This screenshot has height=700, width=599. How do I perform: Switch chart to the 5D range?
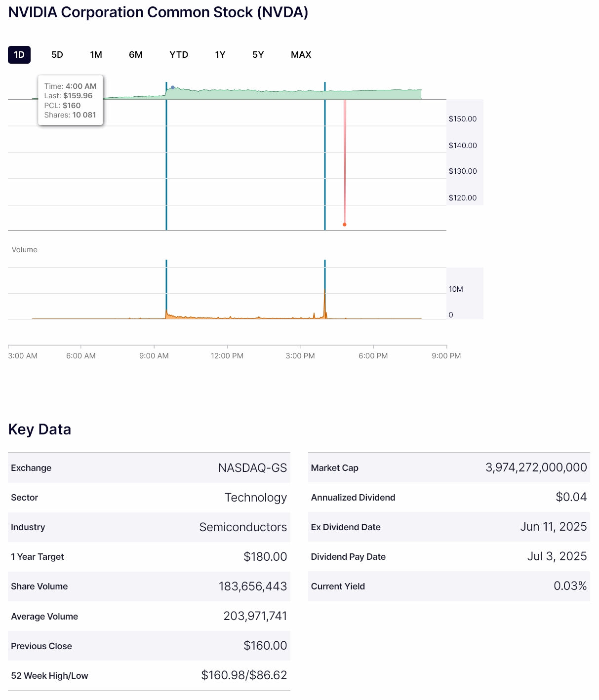(x=57, y=55)
